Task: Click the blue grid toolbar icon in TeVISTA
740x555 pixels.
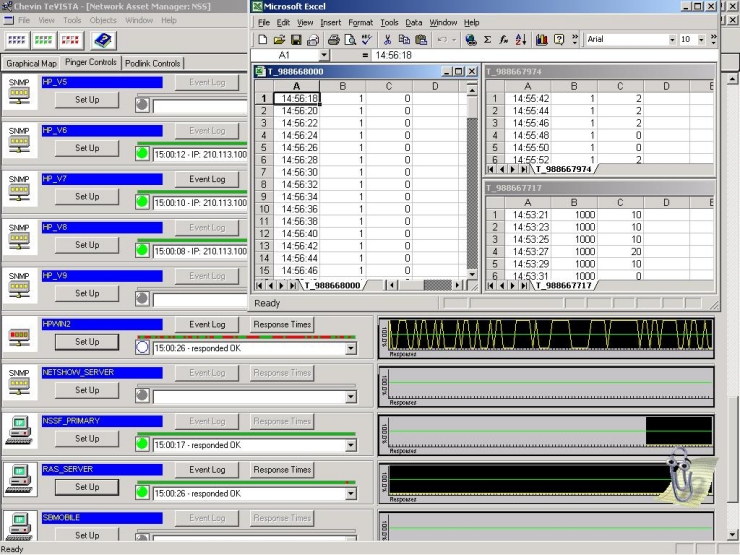Action: pyautogui.click(x=17, y=40)
